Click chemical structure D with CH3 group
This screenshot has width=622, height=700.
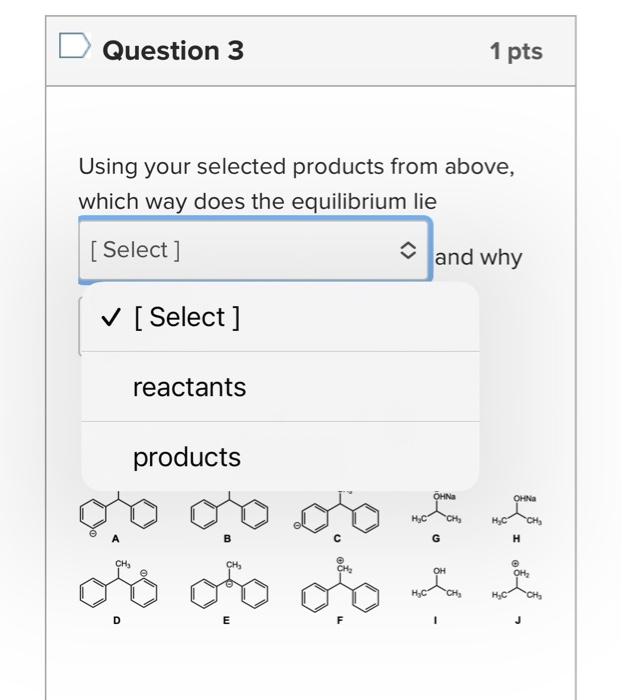(x=118, y=590)
